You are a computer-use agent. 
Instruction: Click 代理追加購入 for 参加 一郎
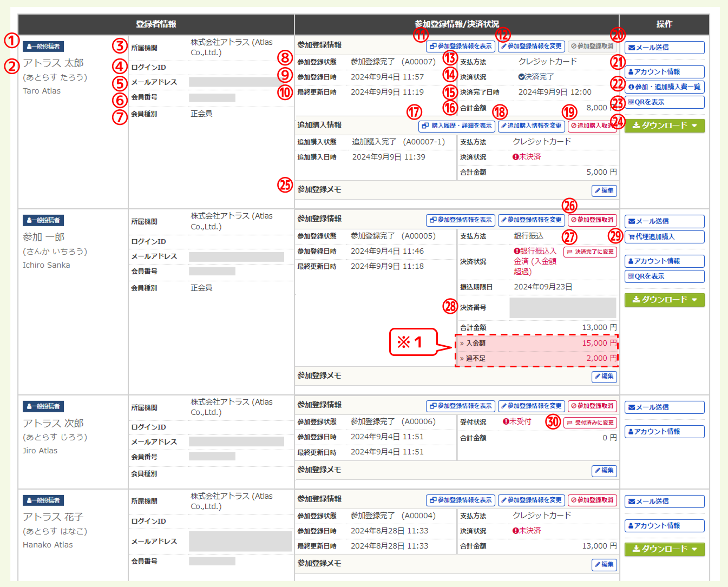click(x=665, y=237)
